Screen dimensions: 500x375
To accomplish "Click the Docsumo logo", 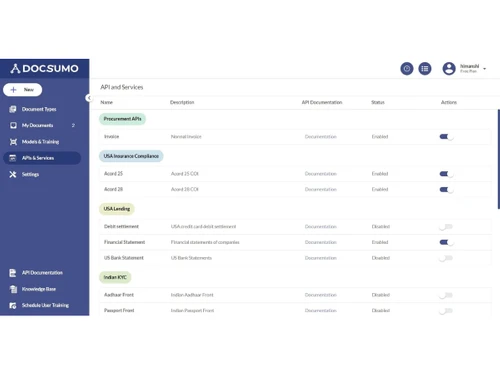I will point(44,68).
